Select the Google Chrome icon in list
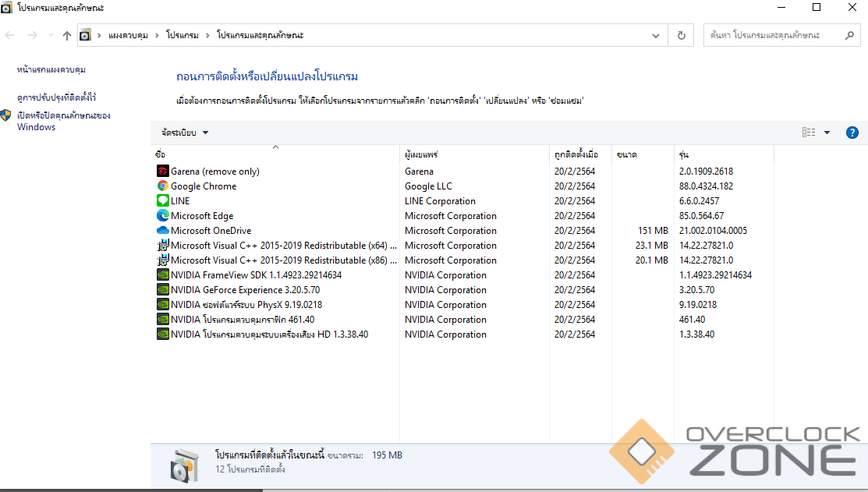Image resolution: width=868 pixels, height=492 pixels. (163, 186)
